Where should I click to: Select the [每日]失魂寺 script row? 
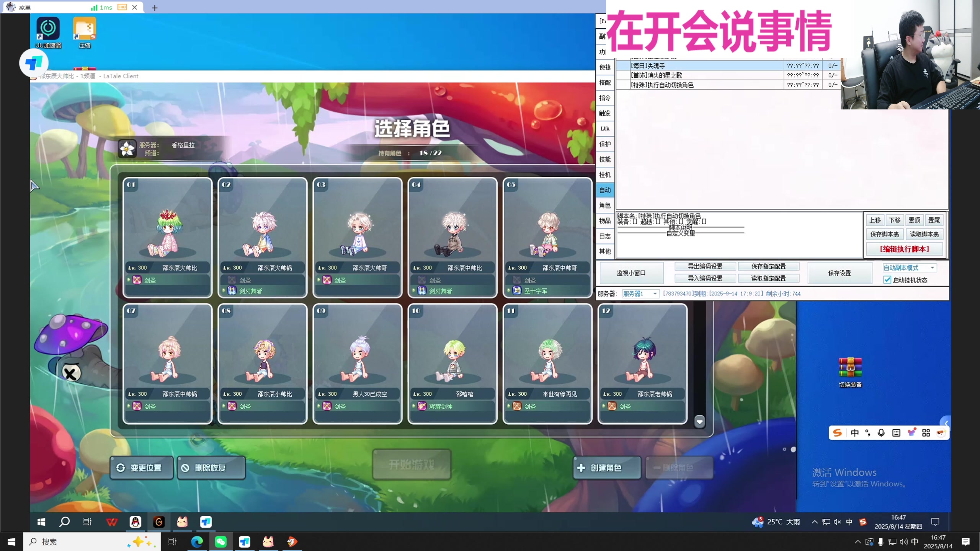tap(728, 65)
